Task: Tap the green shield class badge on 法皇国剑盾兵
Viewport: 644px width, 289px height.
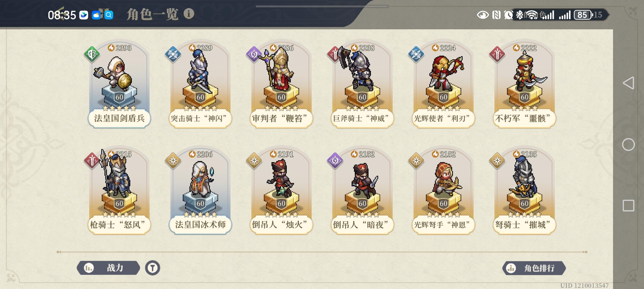Action: pyautogui.click(x=92, y=54)
